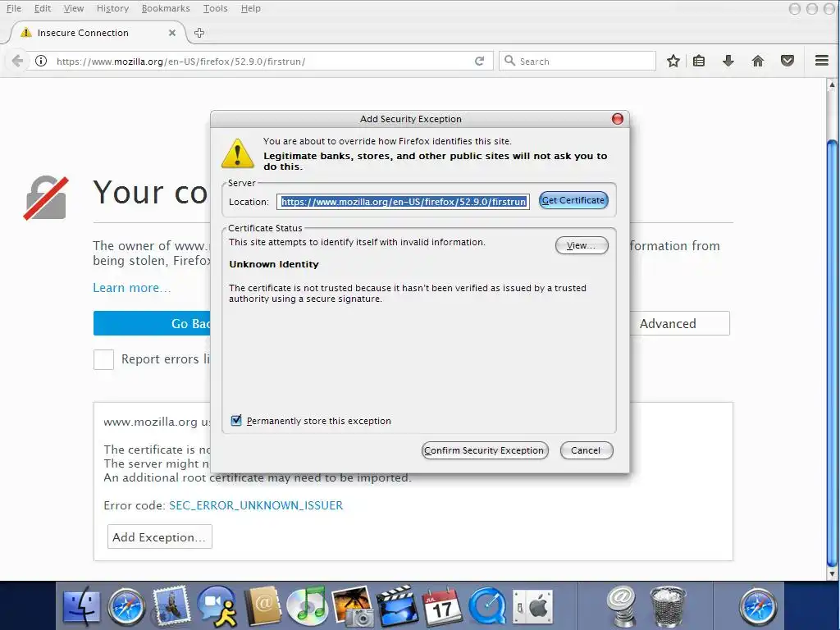Open iCal calendar showing 17
840x630 pixels.
point(442,607)
